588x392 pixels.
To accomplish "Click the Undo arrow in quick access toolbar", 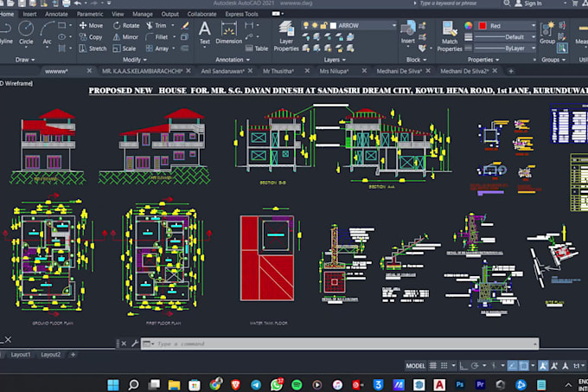I will point(78,3).
